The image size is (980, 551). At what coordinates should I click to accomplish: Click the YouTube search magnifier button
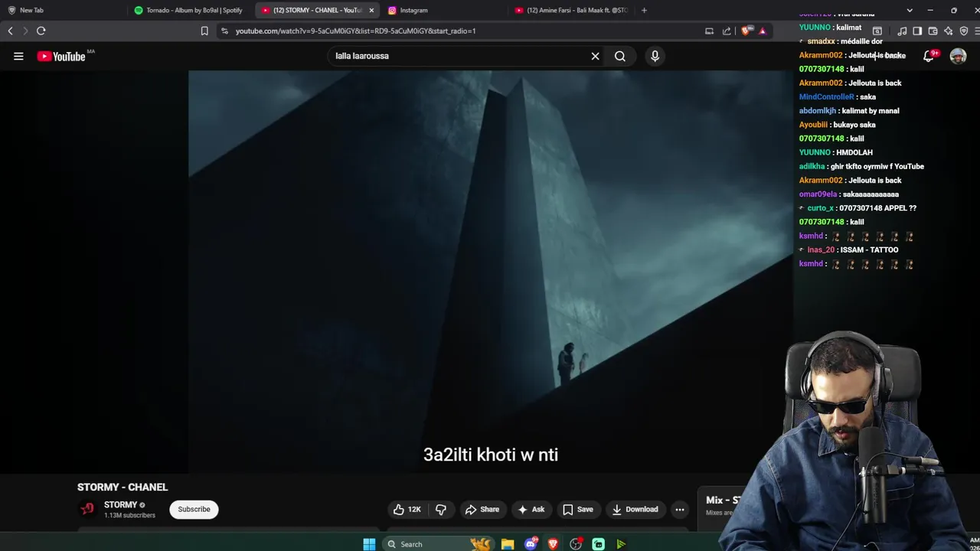[x=620, y=56]
